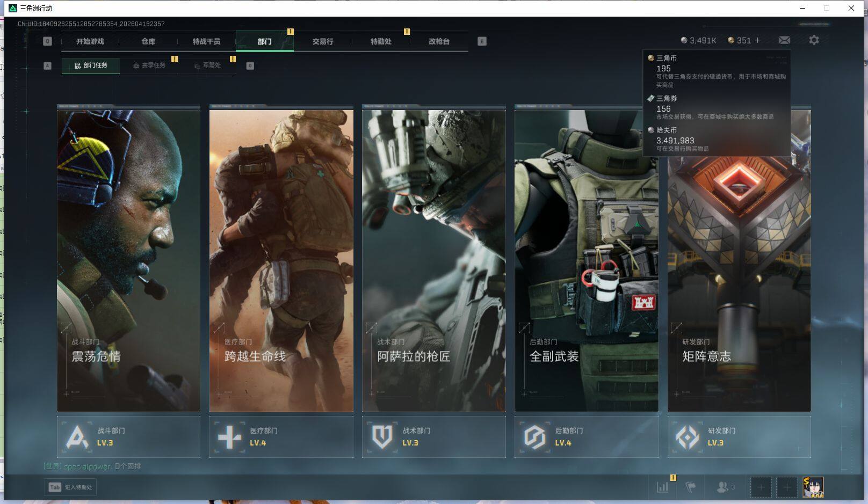Click the 3,491K 哈夫币 balance display
This screenshot has height=504, width=868.
[x=698, y=40]
